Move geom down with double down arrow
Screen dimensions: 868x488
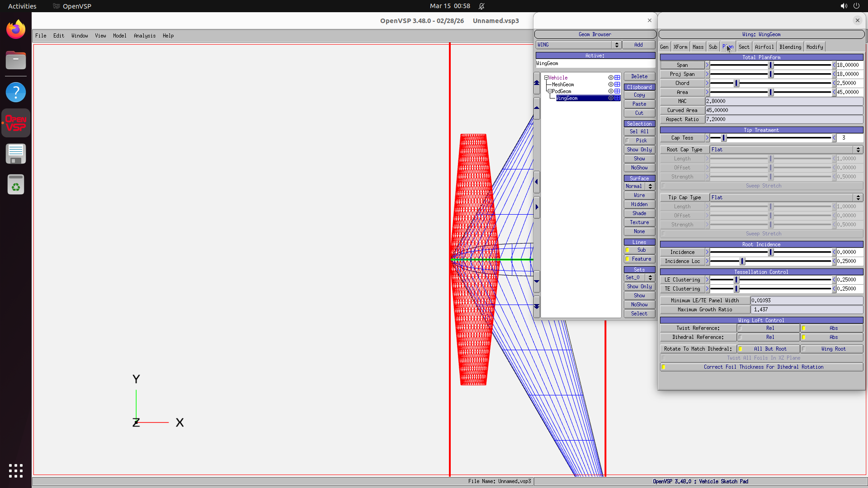[537, 307]
